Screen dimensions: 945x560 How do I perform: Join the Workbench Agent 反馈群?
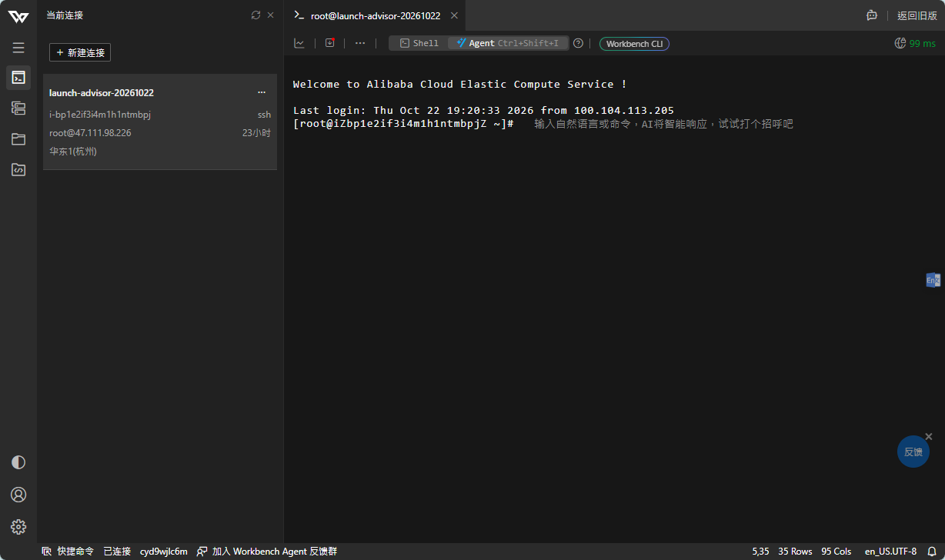coord(267,552)
